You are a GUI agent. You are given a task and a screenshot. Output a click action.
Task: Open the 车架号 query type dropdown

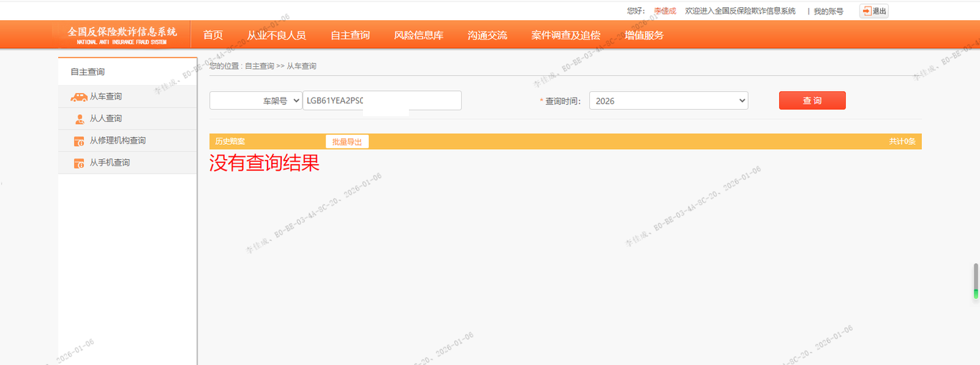pos(256,101)
